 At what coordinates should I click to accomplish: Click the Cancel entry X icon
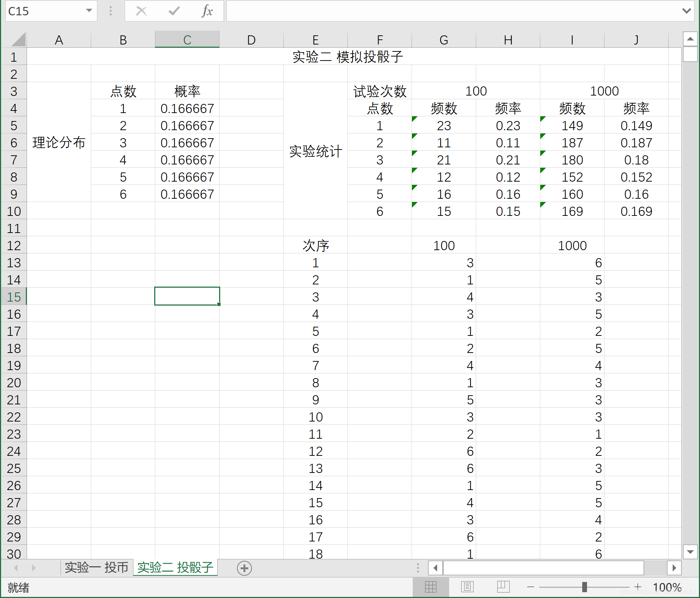141,11
